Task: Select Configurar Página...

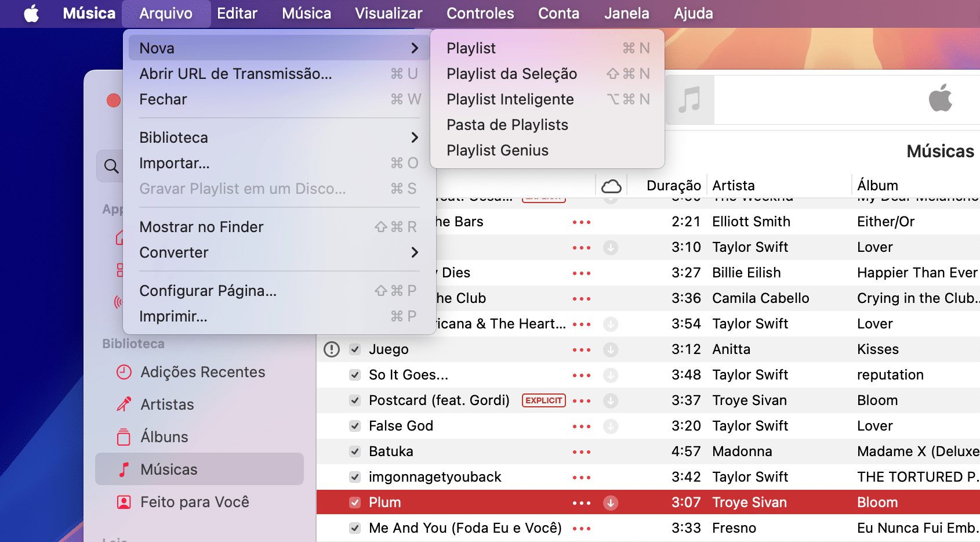Action: coord(279,291)
